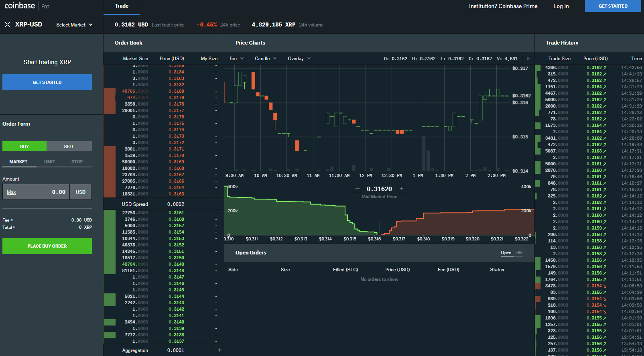Click the -6.45% 24h price stat
This screenshot has height=356, width=644.
(218, 24)
